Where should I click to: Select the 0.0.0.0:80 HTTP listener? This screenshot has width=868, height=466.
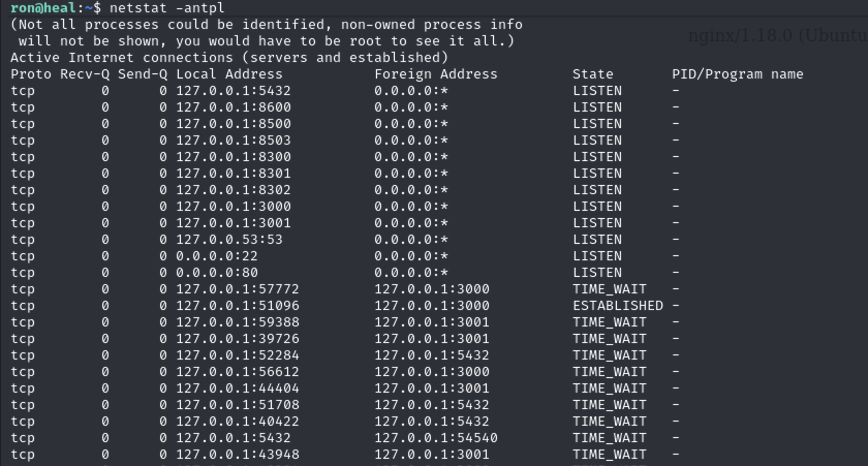(x=217, y=273)
